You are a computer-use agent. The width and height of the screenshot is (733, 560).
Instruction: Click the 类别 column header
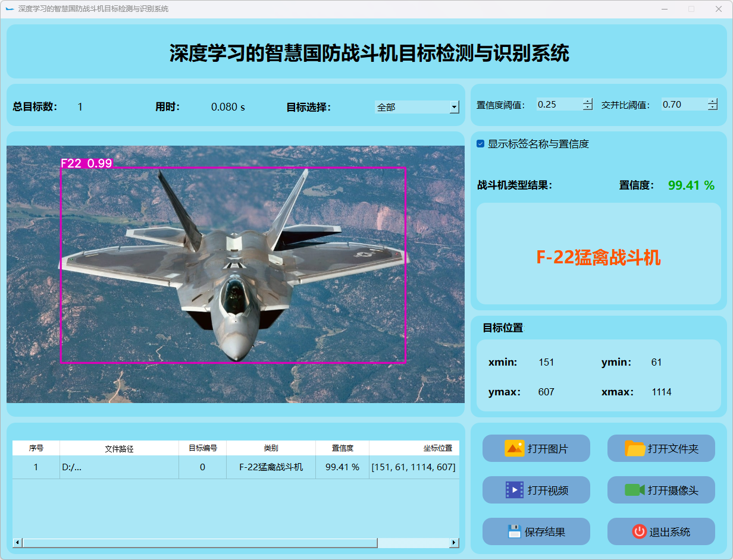click(x=271, y=448)
